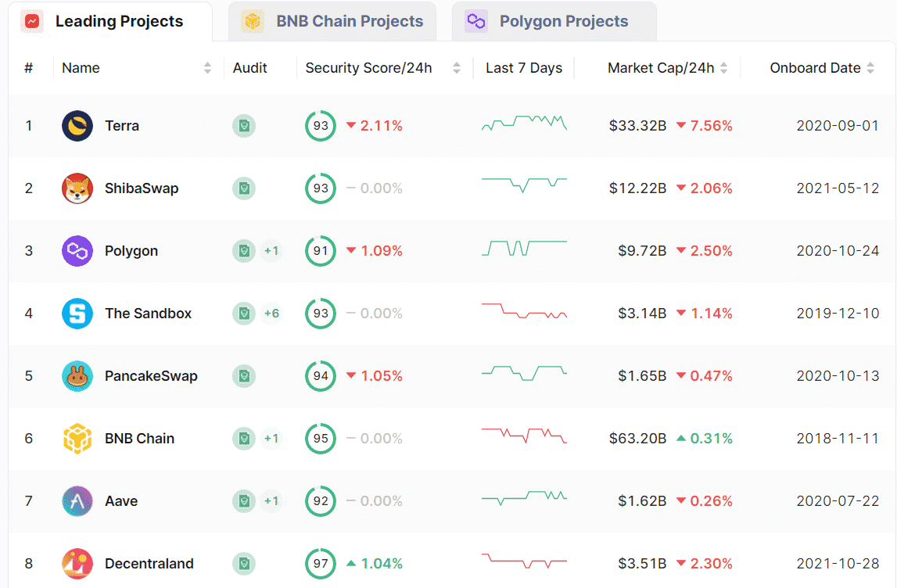897x588 pixels.
Task: Open the ShibaSwap project page
Action: pyautogui.click(x=142, y=188)
